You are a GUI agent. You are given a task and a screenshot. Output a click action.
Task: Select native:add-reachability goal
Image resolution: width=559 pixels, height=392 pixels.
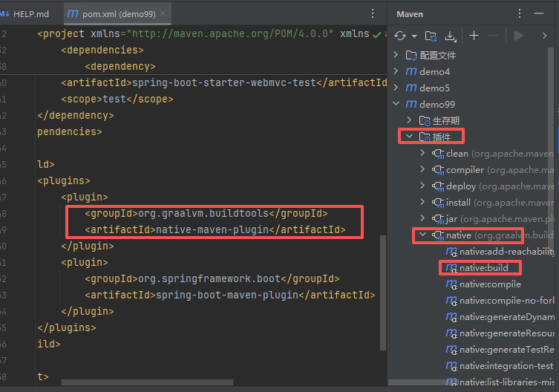click(x=500, y=252)
